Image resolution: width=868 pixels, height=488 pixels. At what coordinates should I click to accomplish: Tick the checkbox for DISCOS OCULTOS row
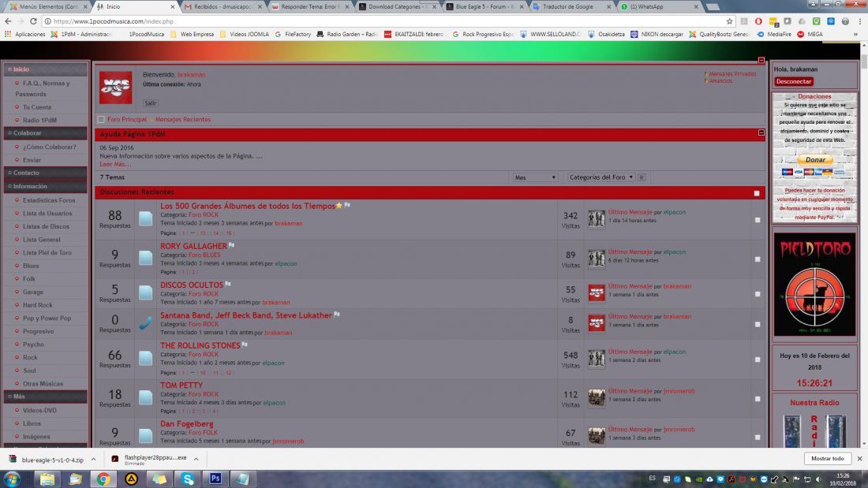pos(758,294)
